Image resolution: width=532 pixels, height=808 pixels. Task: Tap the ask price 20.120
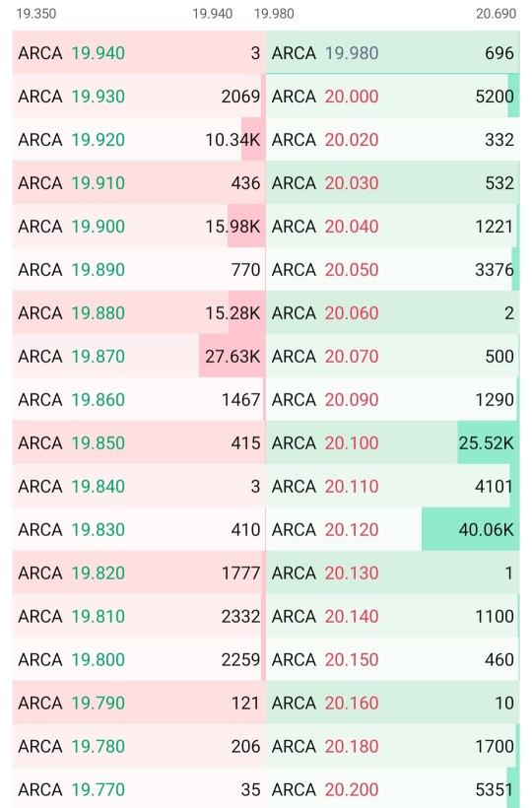(x=352, y=530)
